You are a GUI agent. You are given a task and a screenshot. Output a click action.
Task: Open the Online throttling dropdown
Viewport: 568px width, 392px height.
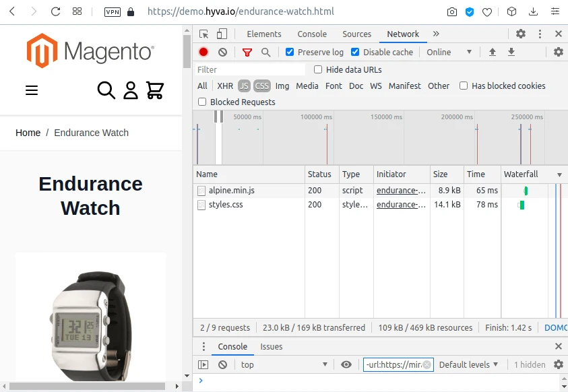(449, 53)
